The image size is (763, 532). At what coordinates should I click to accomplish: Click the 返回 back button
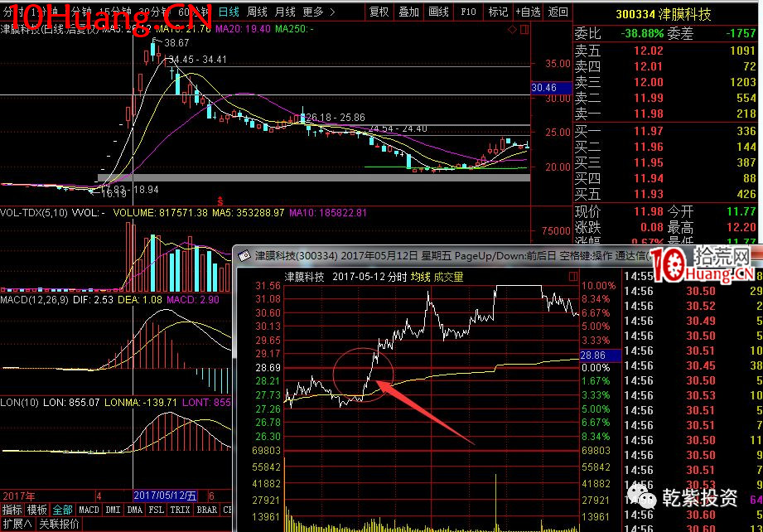558,12
